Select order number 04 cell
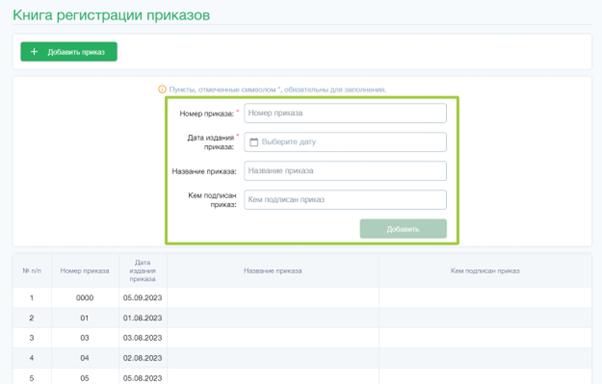Viewport: 602px width, 384px height. point(85,358)
